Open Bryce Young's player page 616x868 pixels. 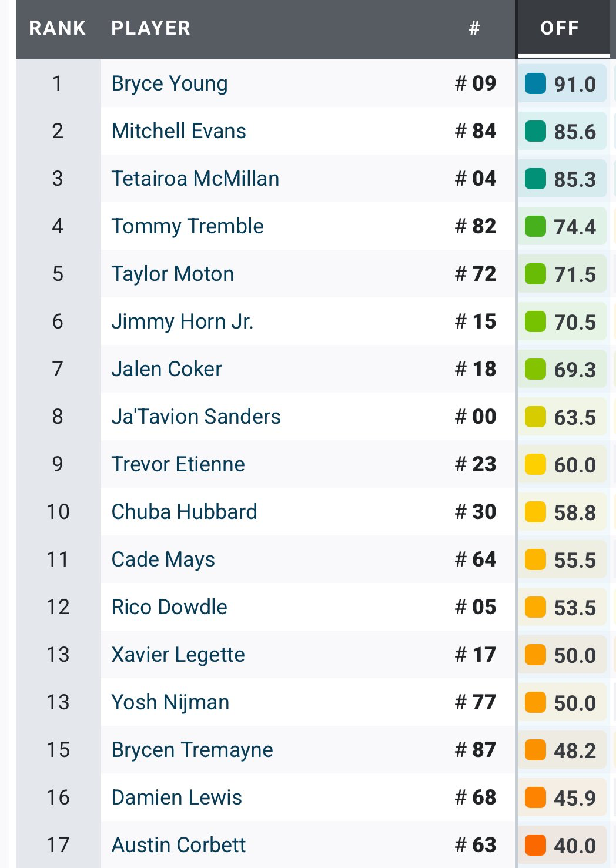click(x=169, y=83)
